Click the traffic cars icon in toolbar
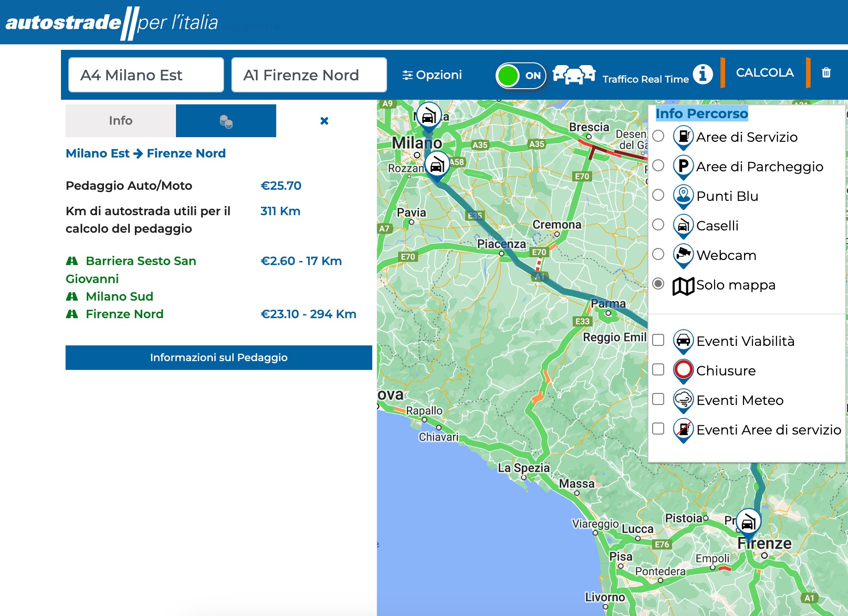848x616 pixels. click(x=574, y=74)
